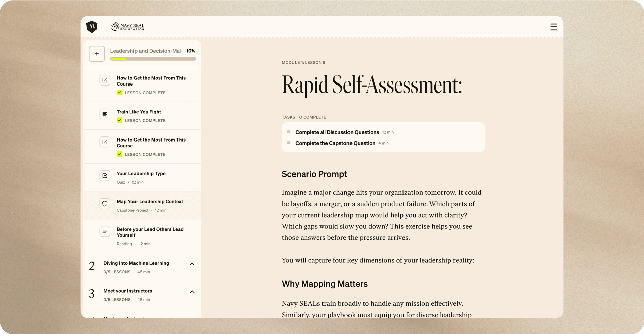644x334 pixels.
Task: Click the Before your Lead Others reading icon
Action: pos(105,231)
